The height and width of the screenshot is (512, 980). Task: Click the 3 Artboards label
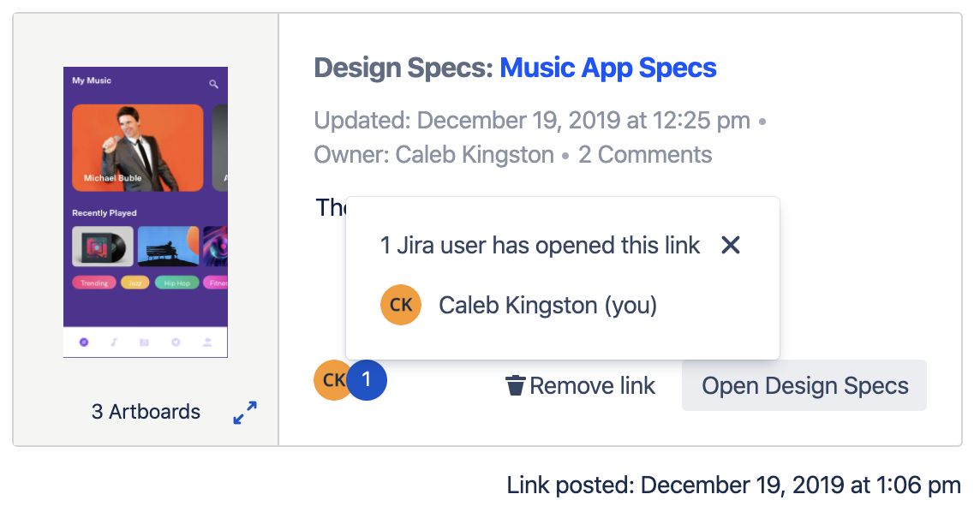click(146, 412)
